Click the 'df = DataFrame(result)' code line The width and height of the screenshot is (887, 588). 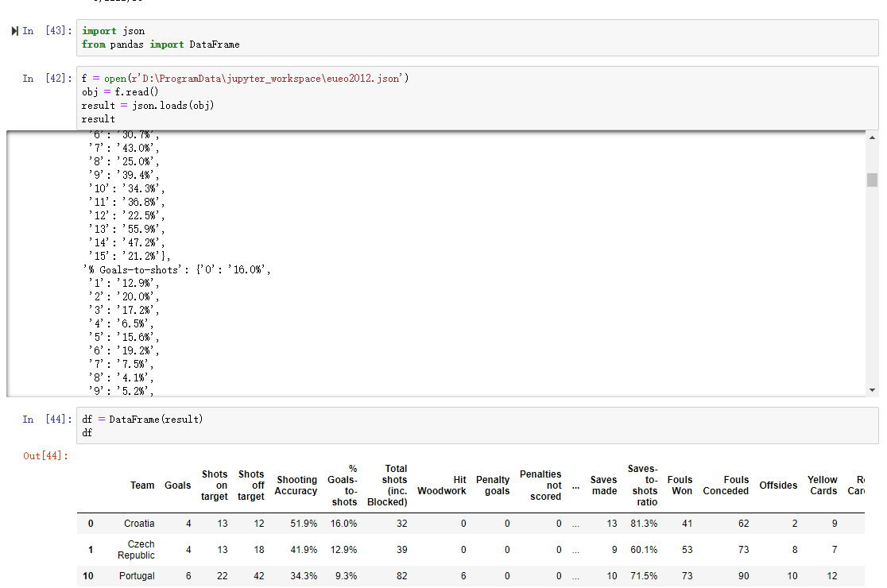pos(142,420)
